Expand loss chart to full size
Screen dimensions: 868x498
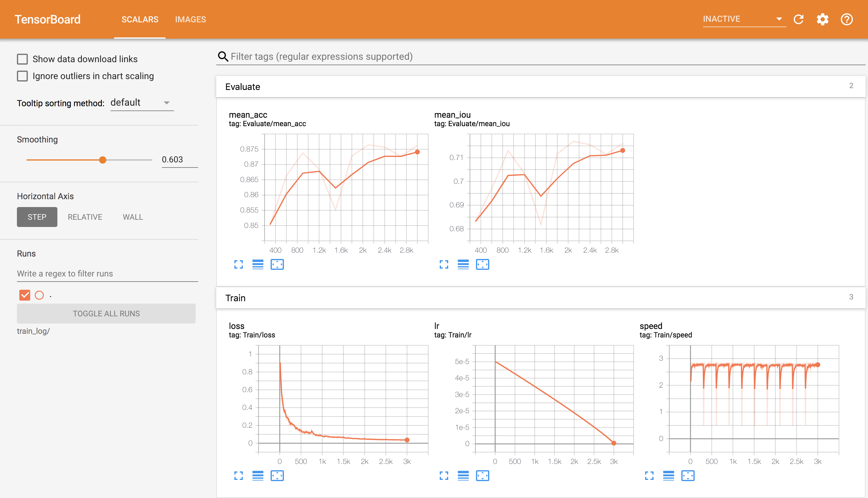pyautogui.click(x=239, y=476)
